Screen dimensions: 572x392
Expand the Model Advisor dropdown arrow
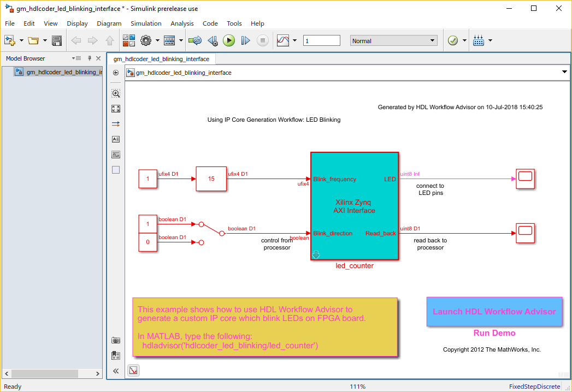coord(464,40)
